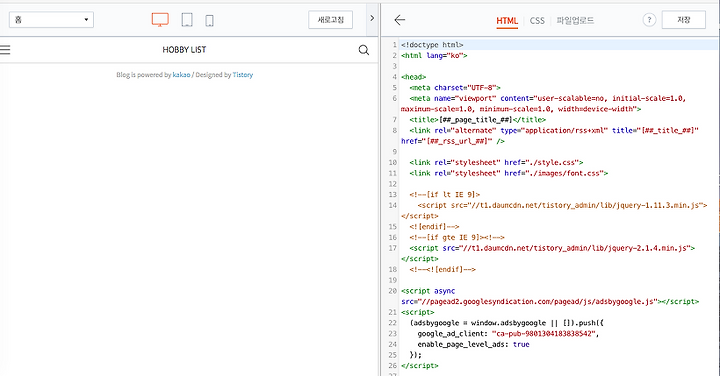
Task: Select desktop preview mode icon
Action: tap(160, 20)
